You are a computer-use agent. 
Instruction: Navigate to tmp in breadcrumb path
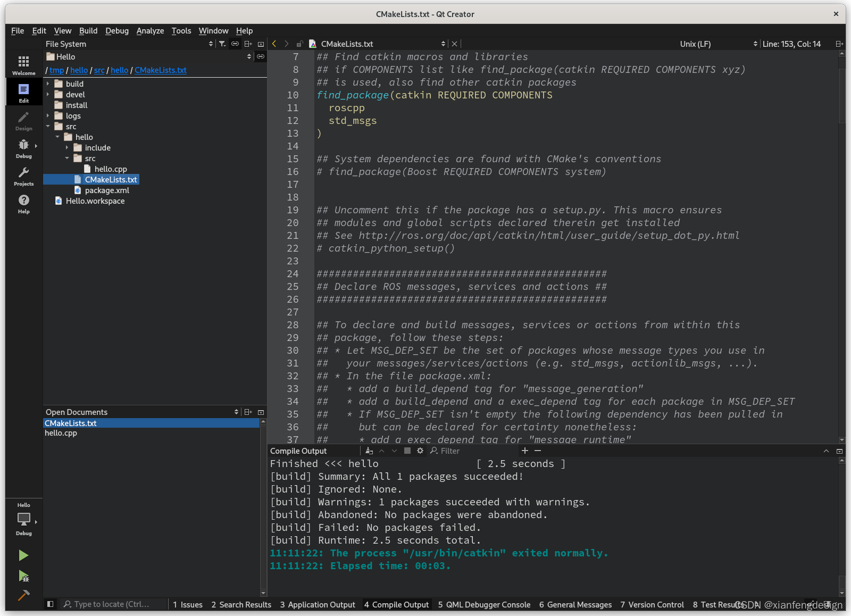[56, 70]
